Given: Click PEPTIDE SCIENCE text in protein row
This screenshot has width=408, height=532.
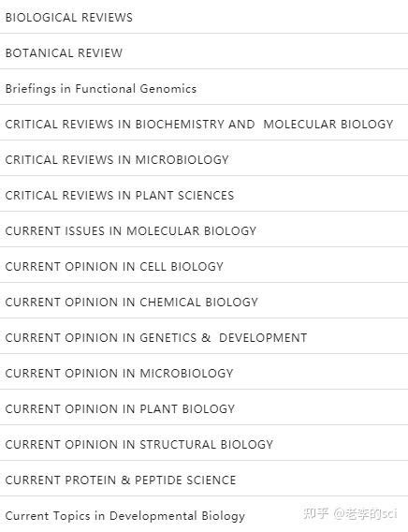Looking at the screenshot, I should (185, 480).
